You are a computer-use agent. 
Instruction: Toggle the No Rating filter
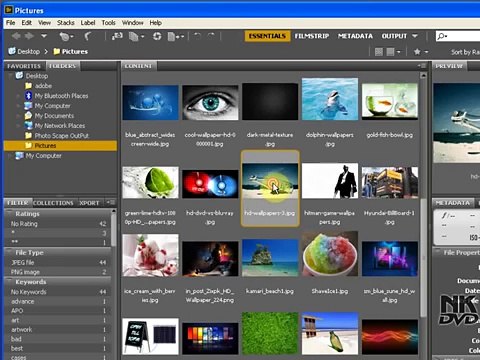coord(58,224)
